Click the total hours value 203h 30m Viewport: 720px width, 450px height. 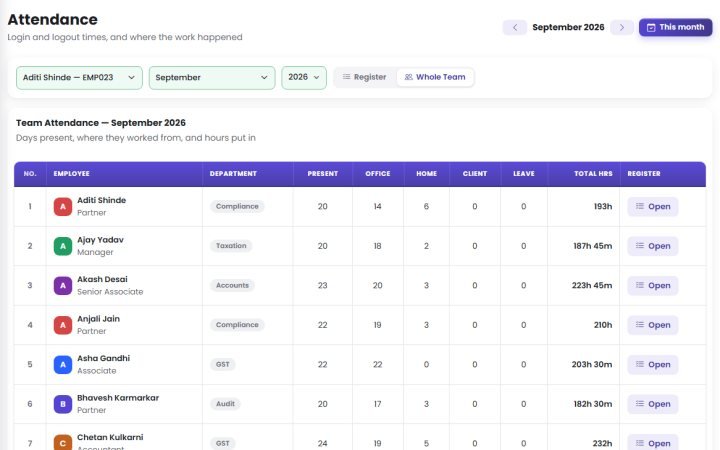[592, 365]
